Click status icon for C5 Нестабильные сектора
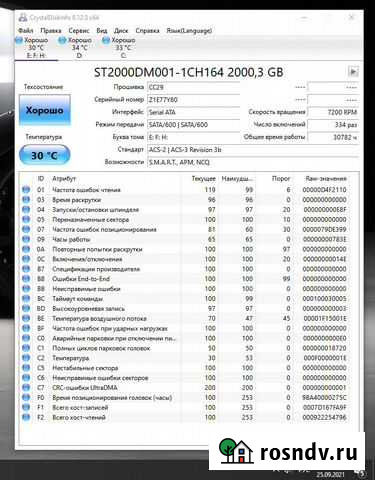The width and height of the screenshot is (375, 480). pos(26,368)
